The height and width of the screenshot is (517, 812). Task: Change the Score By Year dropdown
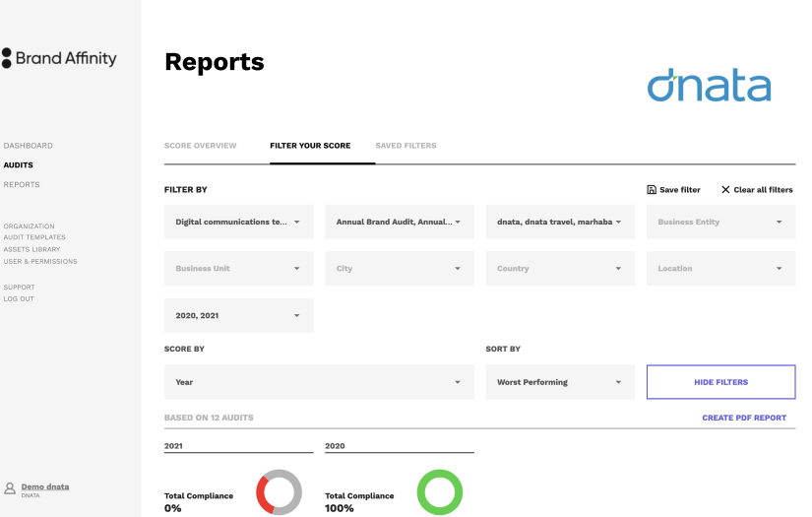point(319,382)
